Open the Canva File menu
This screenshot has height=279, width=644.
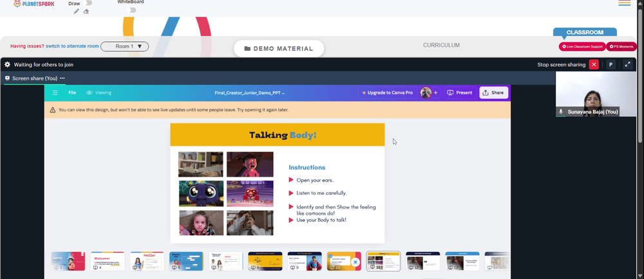(72, 93)
